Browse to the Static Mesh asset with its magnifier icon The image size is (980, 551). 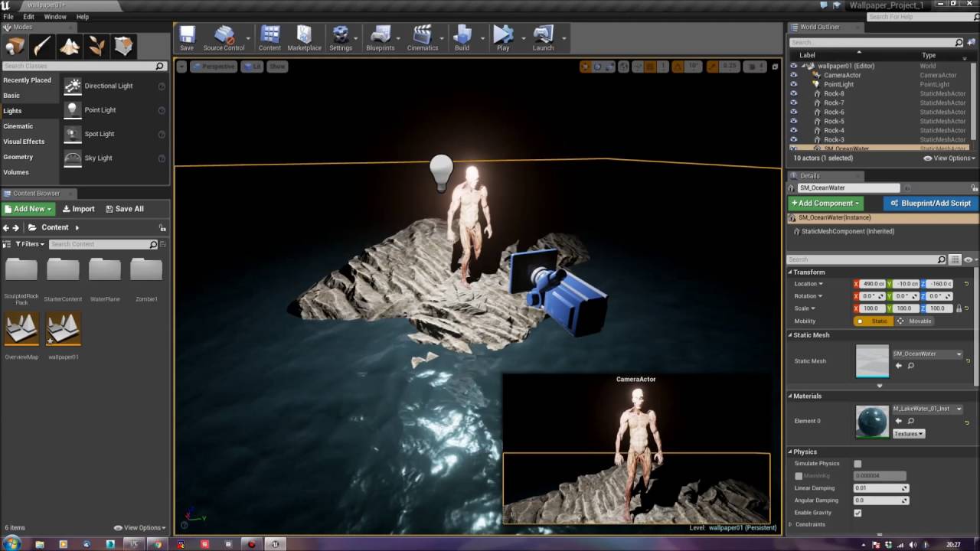pyautogui.click(x=910, y=366)
